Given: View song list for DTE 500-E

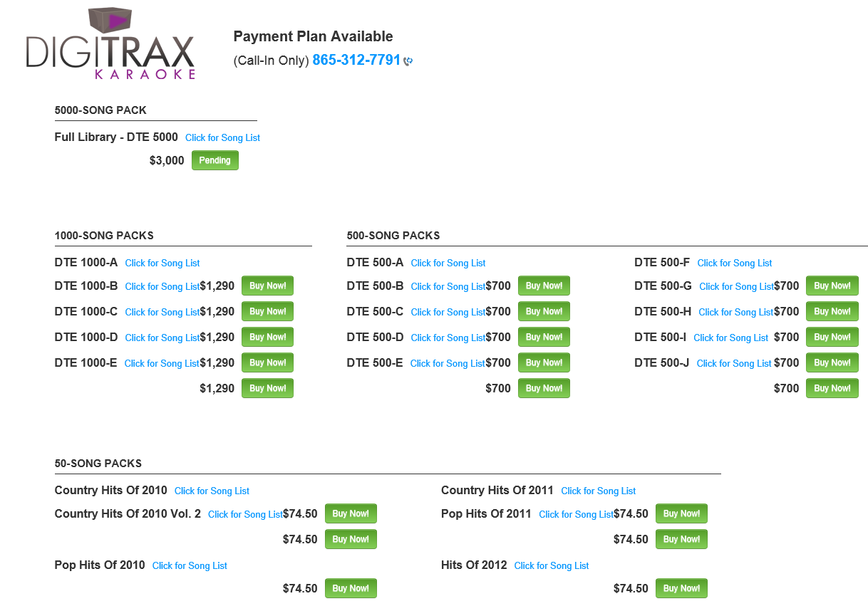Looking at the screenshot, I should (x=448, y=364).
